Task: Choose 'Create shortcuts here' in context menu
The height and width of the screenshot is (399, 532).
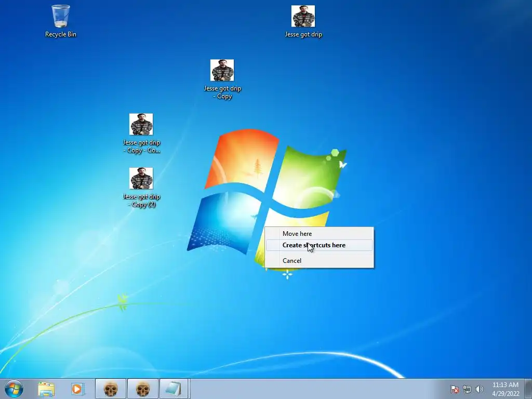Action: [x=319, y=245]
